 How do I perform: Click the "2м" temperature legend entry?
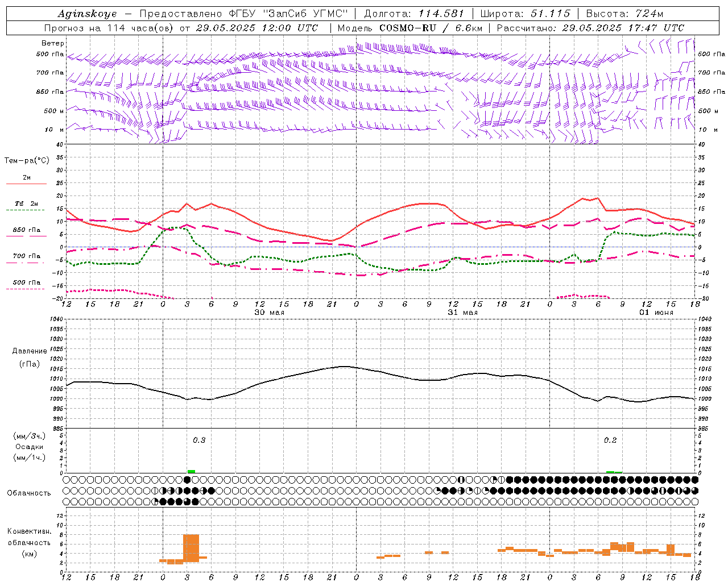pyautogui.click(x=27, y=178)
